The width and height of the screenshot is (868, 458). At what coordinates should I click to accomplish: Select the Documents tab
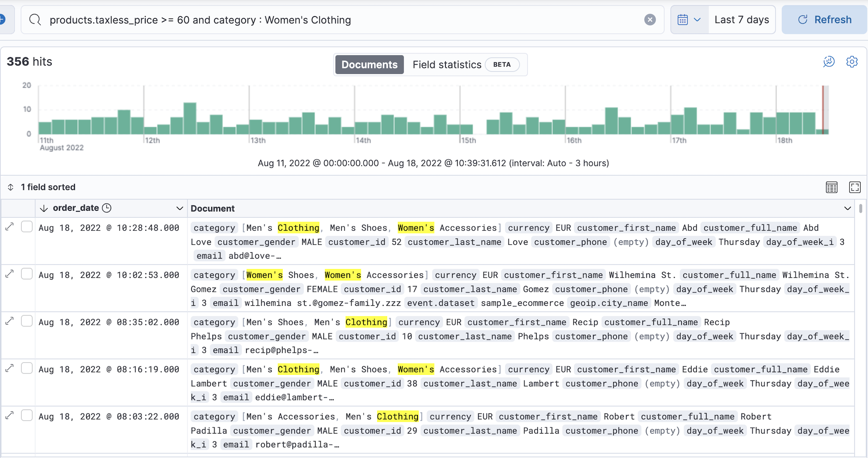pyautogui.click(x=369, y=65)
